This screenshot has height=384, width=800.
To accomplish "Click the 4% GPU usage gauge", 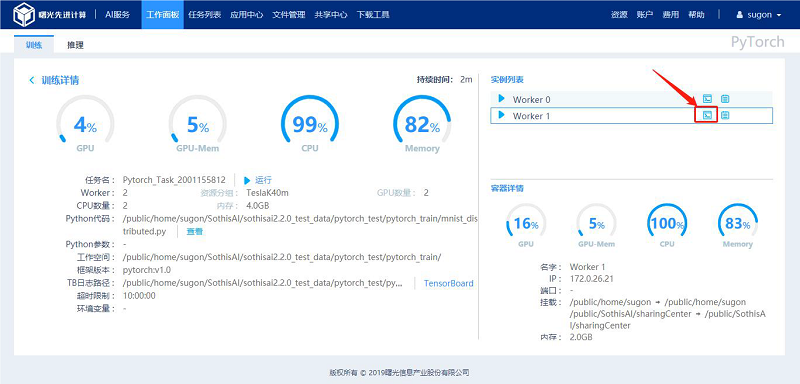I will click(85, 124).
